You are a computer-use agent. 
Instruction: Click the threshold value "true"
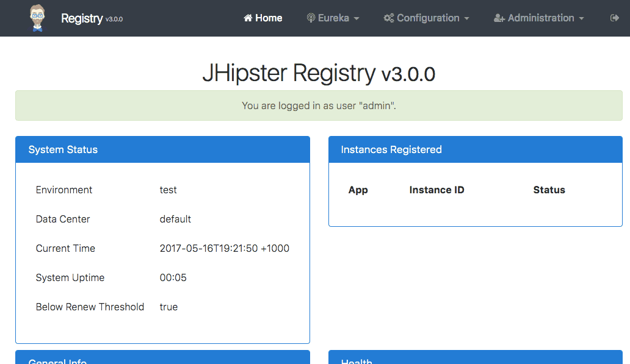click(168, 307)
